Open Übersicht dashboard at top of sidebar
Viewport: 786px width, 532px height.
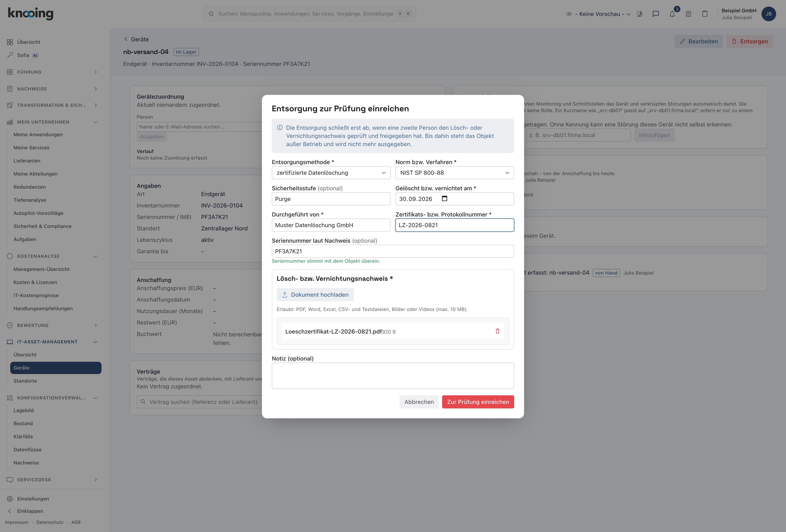tap(24, 42)
